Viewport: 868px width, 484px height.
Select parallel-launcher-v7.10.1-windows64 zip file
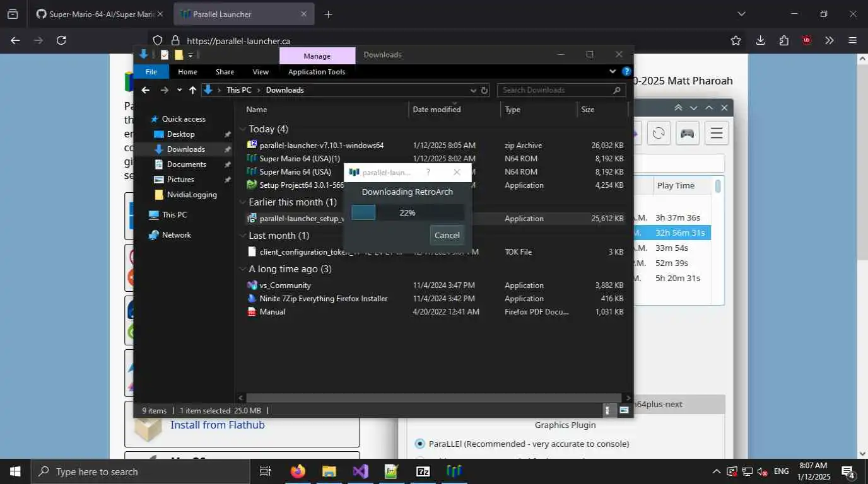(322, 146)
